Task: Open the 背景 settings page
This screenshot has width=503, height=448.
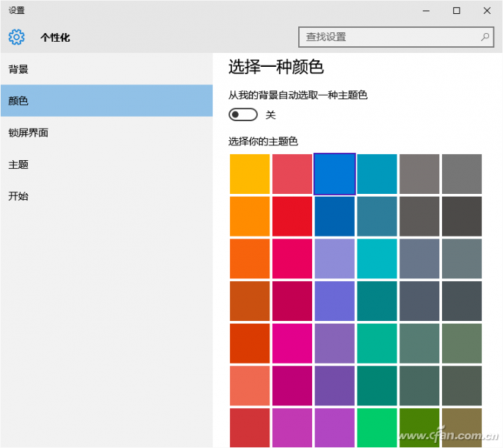Action: [19, 69]
